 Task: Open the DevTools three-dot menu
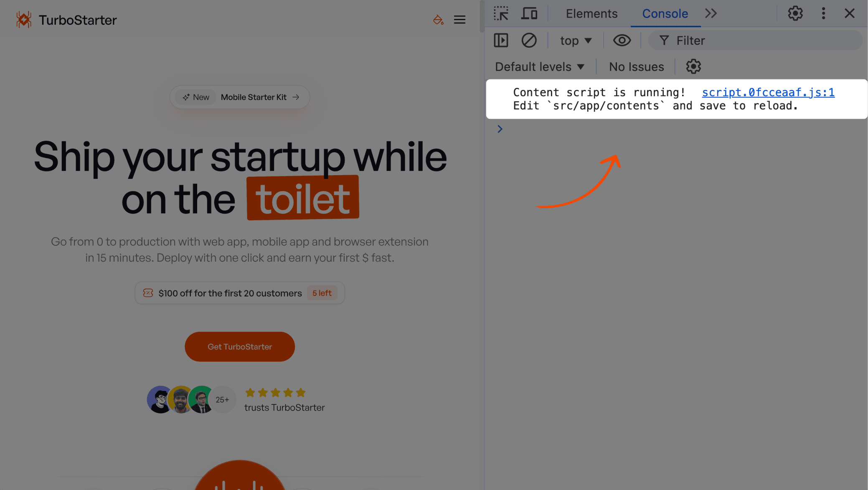(x=823, y=13)
